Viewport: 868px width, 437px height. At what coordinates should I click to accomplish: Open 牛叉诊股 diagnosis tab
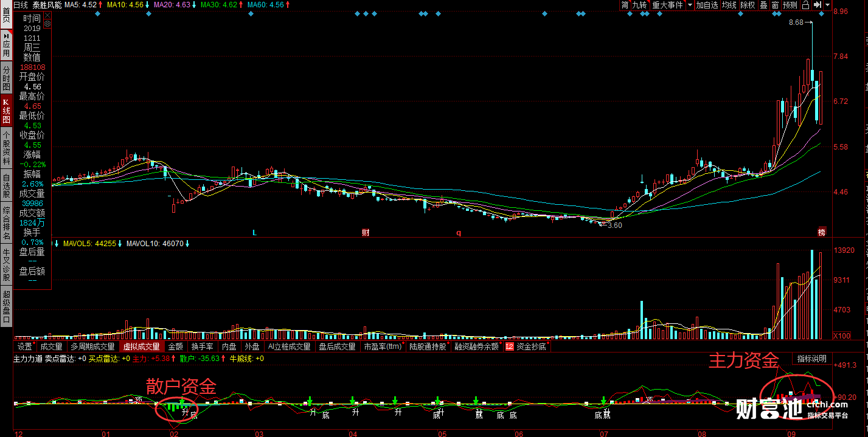tap(6, 265)
